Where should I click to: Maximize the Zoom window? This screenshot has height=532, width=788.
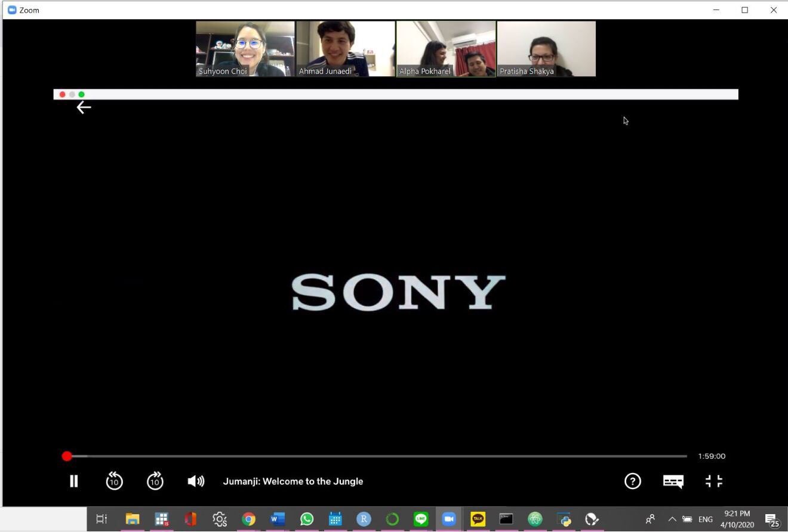[x=745, y=10]
